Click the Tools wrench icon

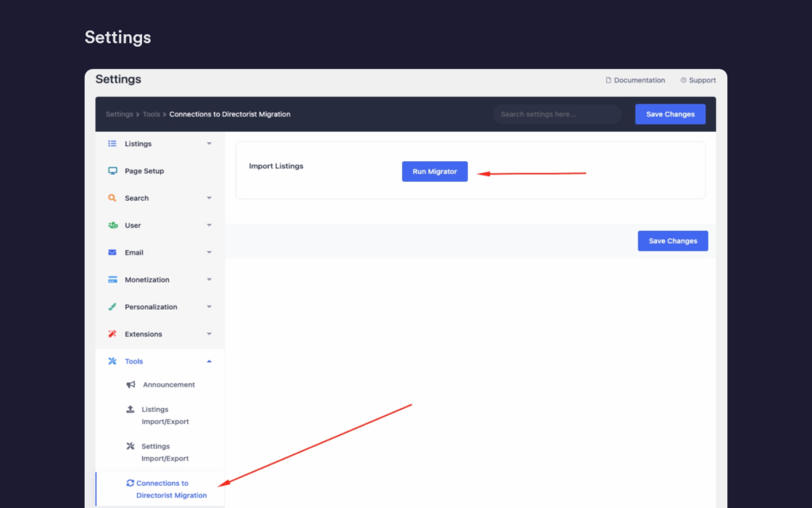[112, 361]
